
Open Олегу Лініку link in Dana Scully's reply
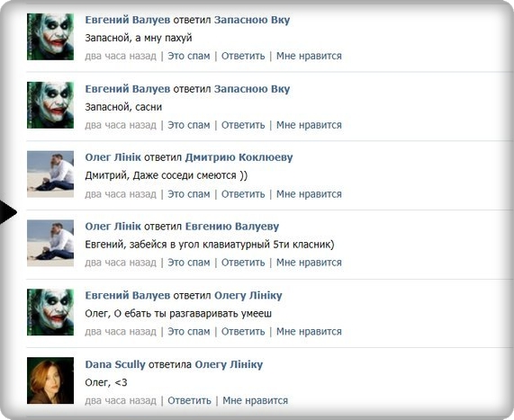tap(229, 364)
